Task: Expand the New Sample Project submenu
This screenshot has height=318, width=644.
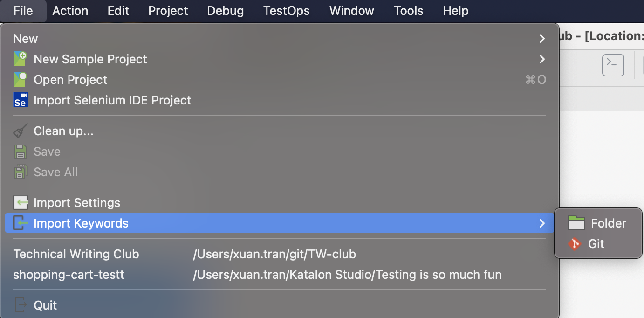Action: pos(541,59)
